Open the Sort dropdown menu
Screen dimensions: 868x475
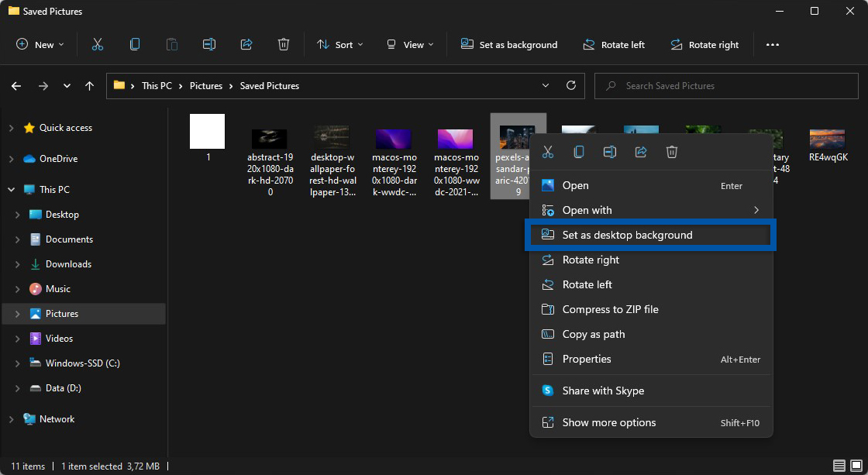pyautogui.click(x=339, y=44)
